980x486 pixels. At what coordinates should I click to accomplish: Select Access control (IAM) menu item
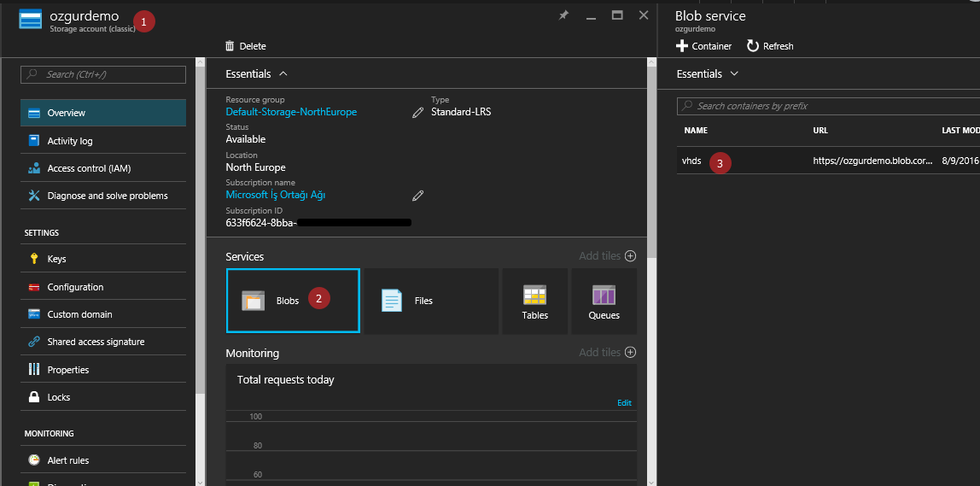(103, 168)
